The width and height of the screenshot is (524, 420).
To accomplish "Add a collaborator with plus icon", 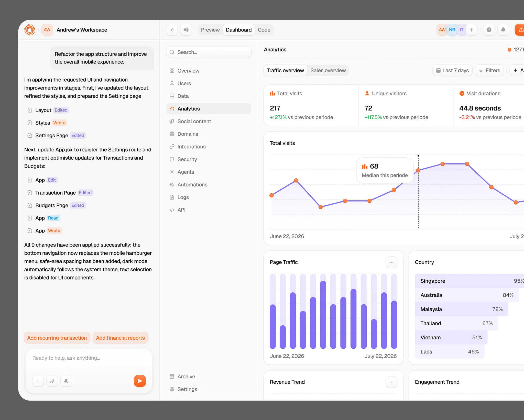I will (472, 30).
